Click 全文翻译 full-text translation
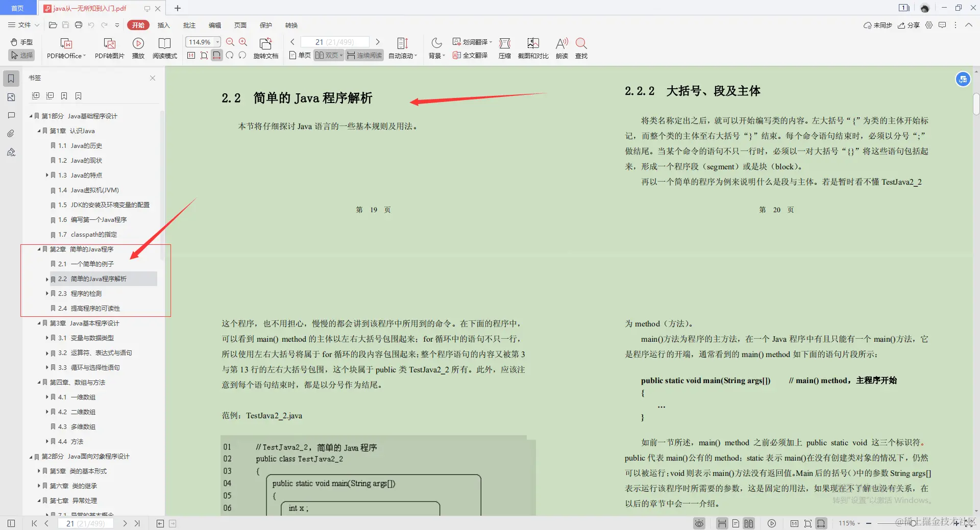 (x=470, y=55)
